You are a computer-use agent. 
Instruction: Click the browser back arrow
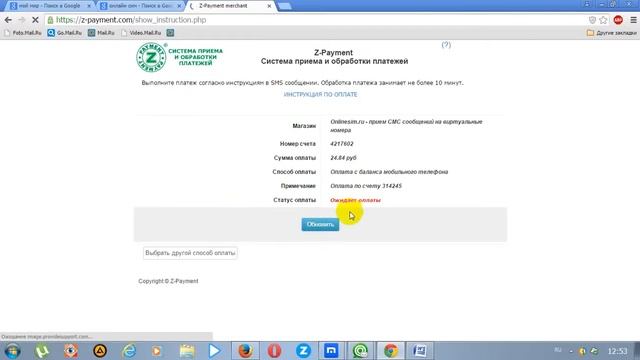point(8,20)
